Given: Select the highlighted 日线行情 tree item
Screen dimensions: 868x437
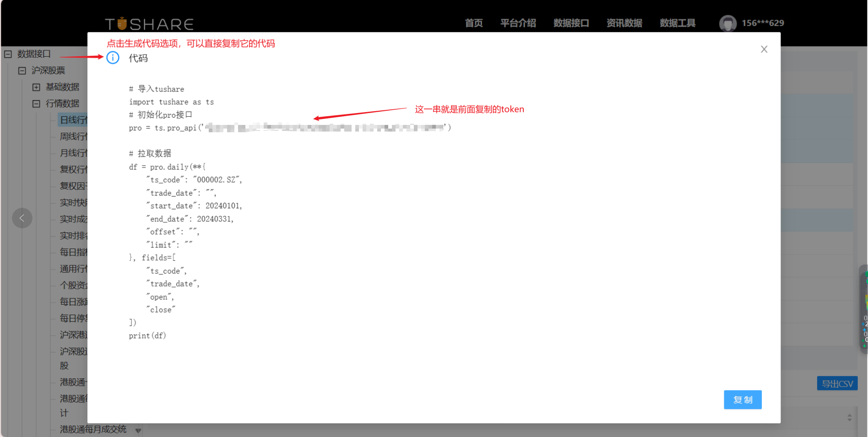Looking at the screenshot, I should click(73, 120).
